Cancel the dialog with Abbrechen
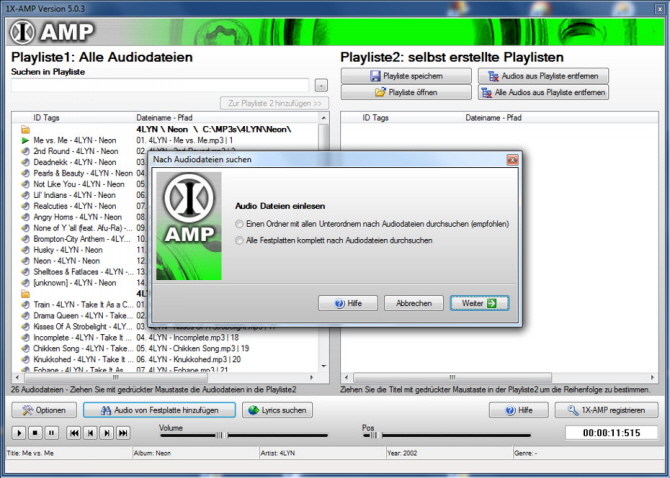The width and height of the screenshot is (670, 478). [x=414, y=303]
